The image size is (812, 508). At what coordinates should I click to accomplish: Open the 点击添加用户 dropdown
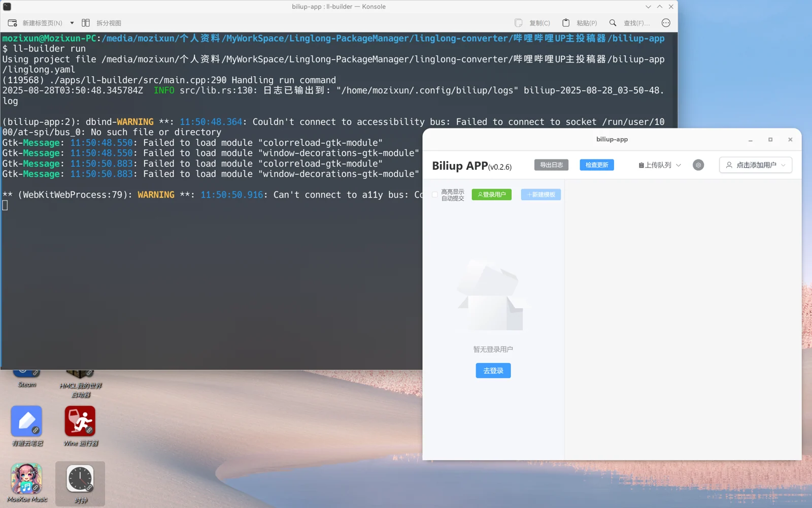[756, 165]
